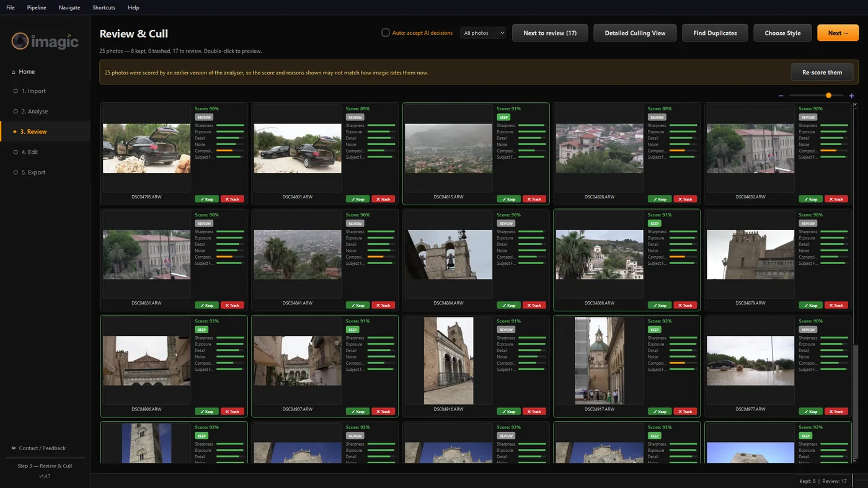Keep photo DSC04917.ARW

(660, 411)
